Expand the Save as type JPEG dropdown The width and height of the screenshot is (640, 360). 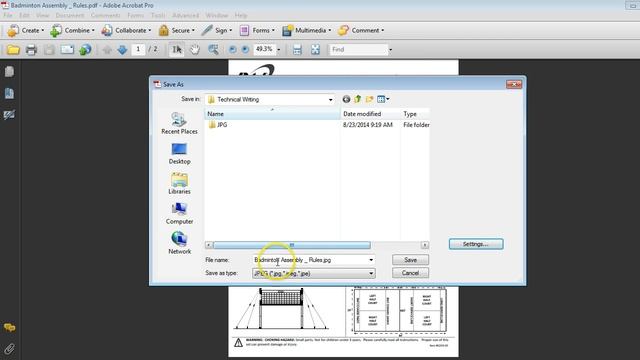click(371, 273)
